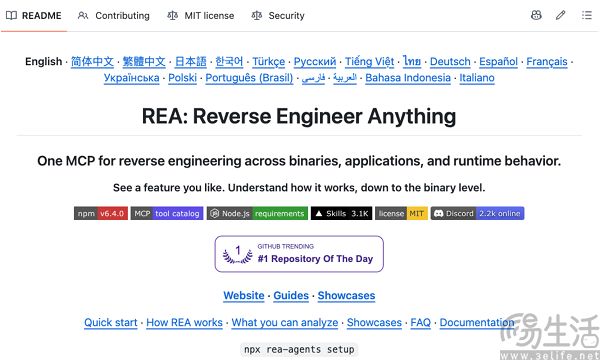Click the license MIT badge

[401, 213]
